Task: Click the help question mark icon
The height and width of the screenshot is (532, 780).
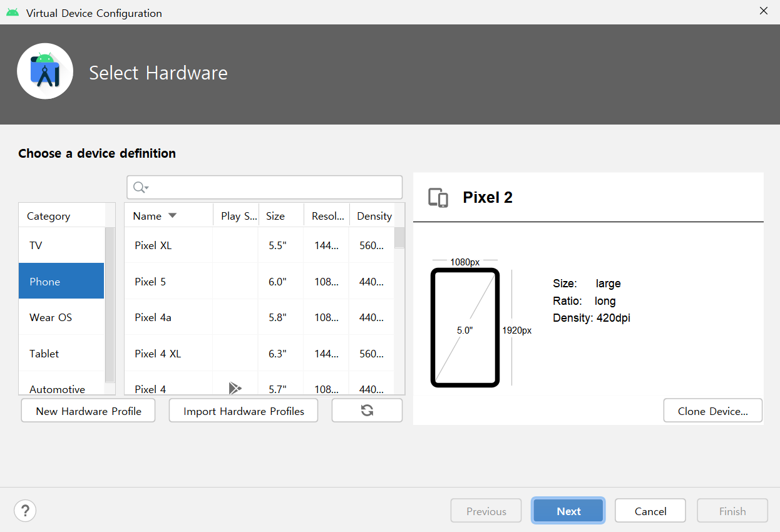Action: [x=25, y=510]
